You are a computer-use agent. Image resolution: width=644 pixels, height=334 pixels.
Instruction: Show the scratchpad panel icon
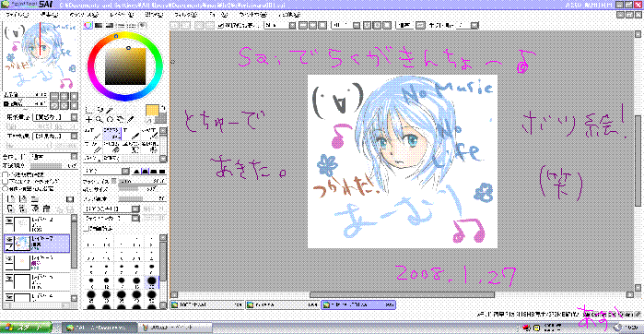click(142, 25)
